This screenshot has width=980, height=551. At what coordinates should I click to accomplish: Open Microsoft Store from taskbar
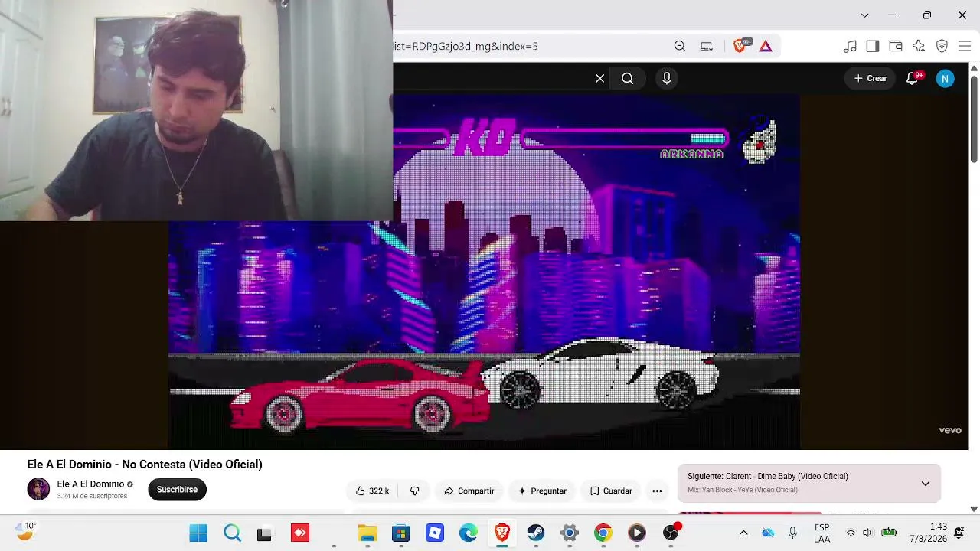point(401,533)
